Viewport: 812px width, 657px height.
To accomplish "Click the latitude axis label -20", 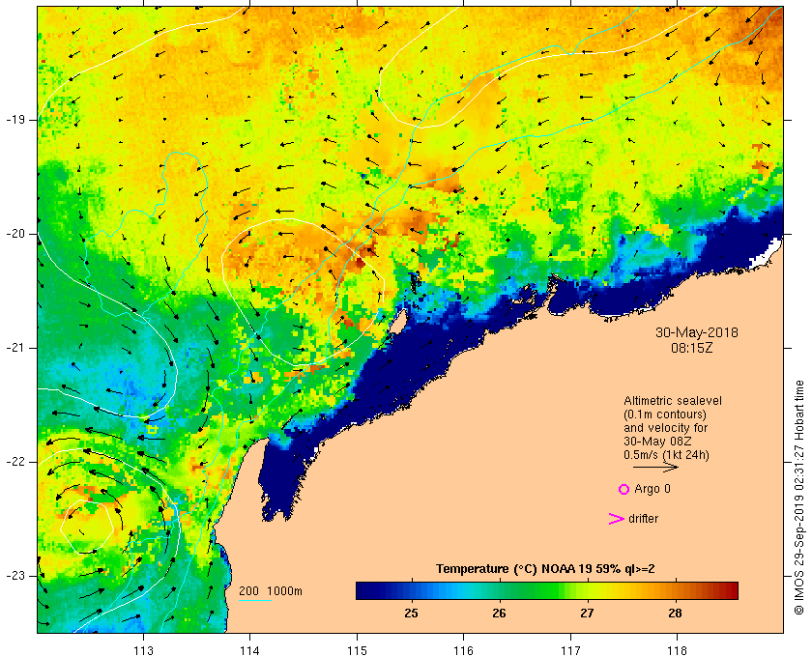I will point(15,234).
